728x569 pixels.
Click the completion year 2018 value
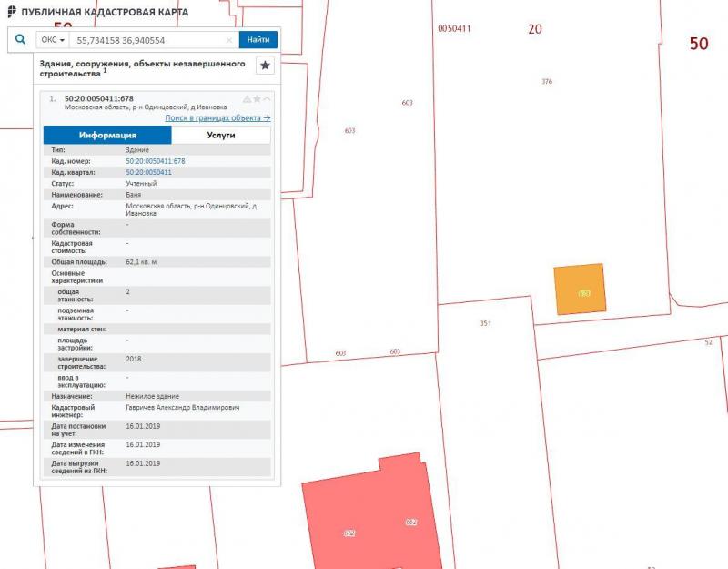click(x=133, y=359)
